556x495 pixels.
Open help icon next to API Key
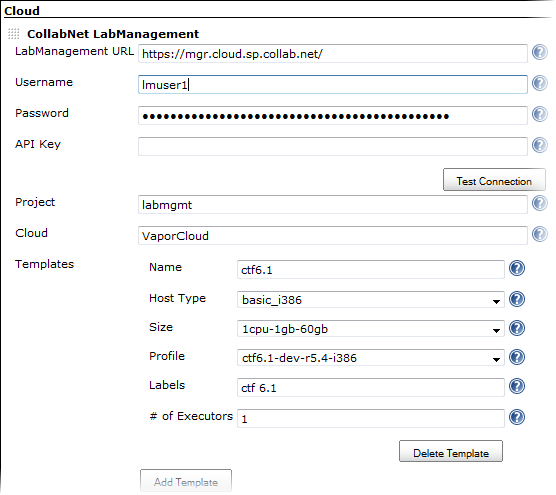[x=539, y=145]
